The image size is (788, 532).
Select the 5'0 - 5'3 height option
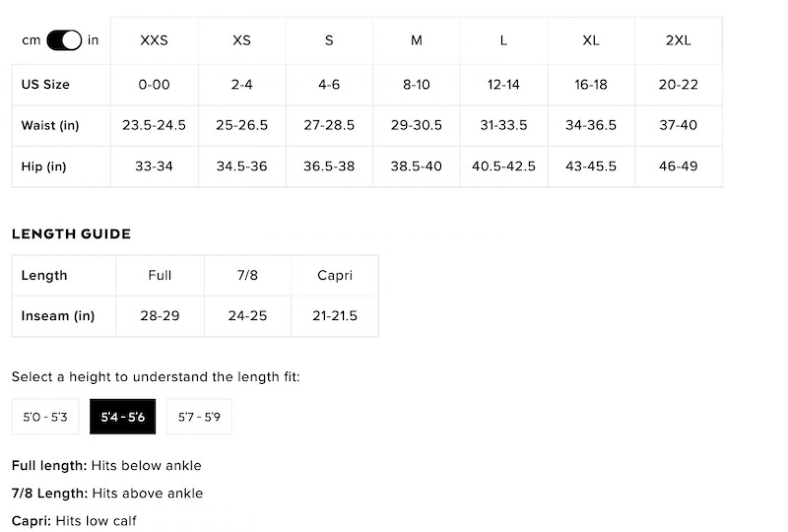45,417
